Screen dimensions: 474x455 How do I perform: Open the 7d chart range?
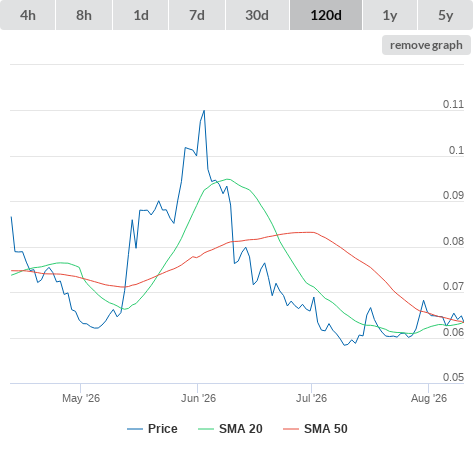coord(197,15)
